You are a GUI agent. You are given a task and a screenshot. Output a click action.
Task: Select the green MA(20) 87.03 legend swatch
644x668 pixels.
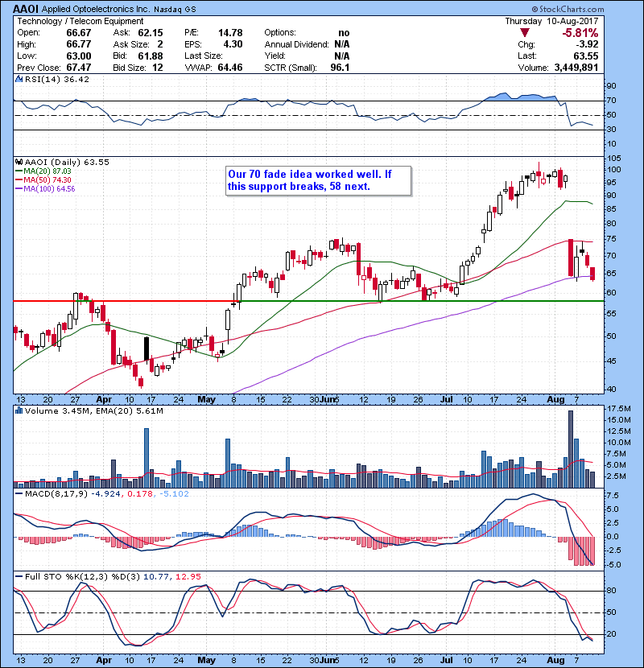point(19,171)
